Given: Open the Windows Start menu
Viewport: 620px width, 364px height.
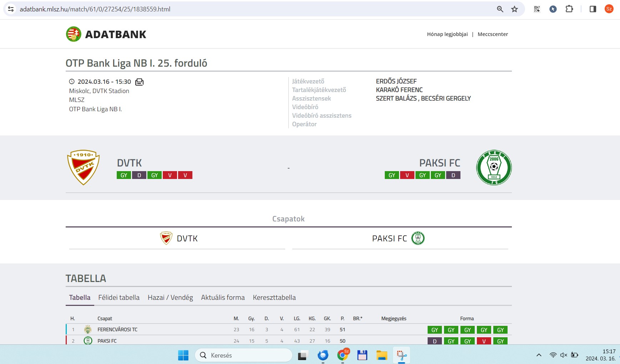Looking at the screenshot, I should [x=183, y=355].
